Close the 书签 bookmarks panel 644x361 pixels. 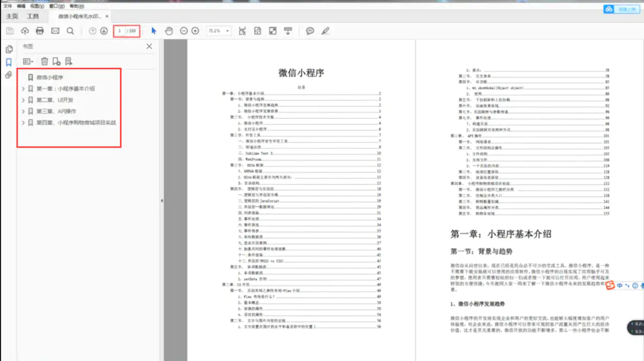pyautogui.click(x=149, y=47)
